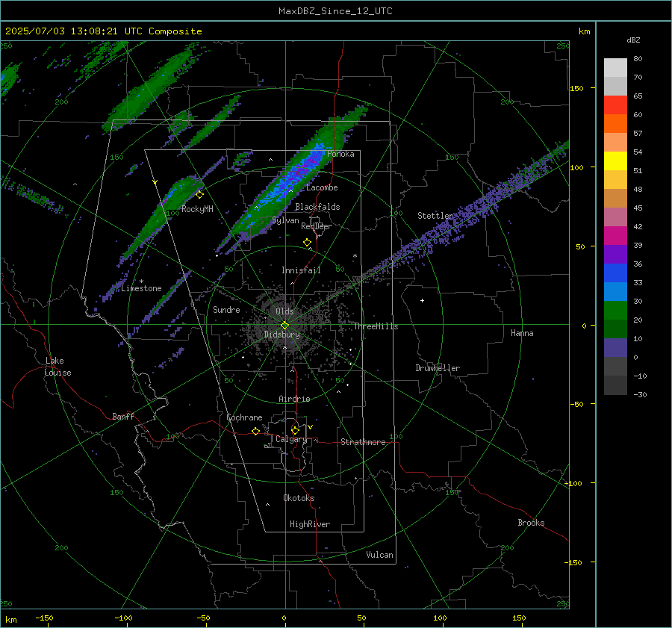Click the Stettler city label

[x=435, y=216]
